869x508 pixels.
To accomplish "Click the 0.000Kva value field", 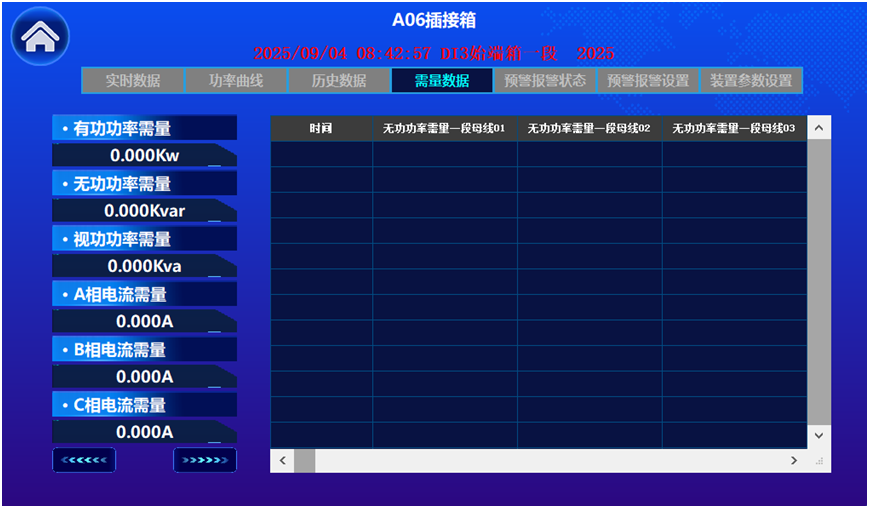I will point(145,266).
